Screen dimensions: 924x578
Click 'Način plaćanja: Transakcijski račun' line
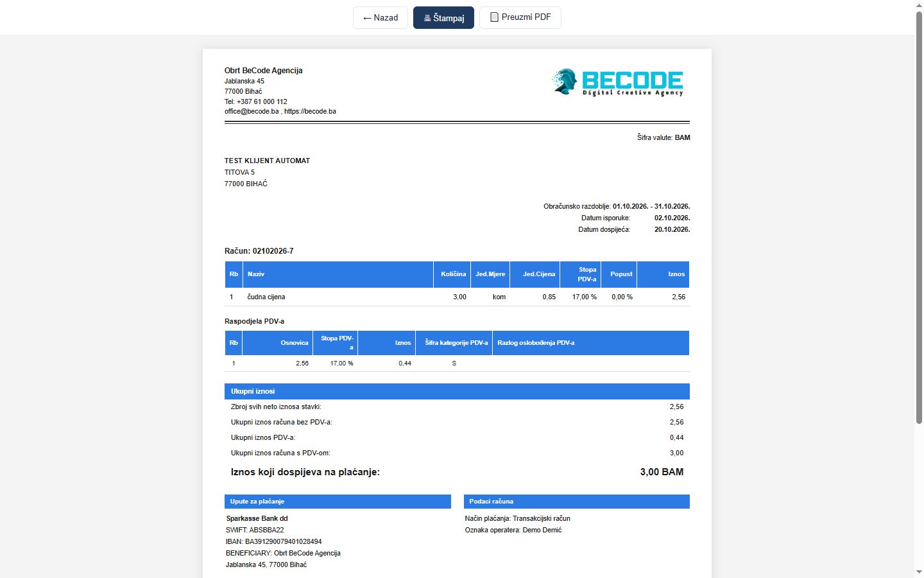coord(518,518)
